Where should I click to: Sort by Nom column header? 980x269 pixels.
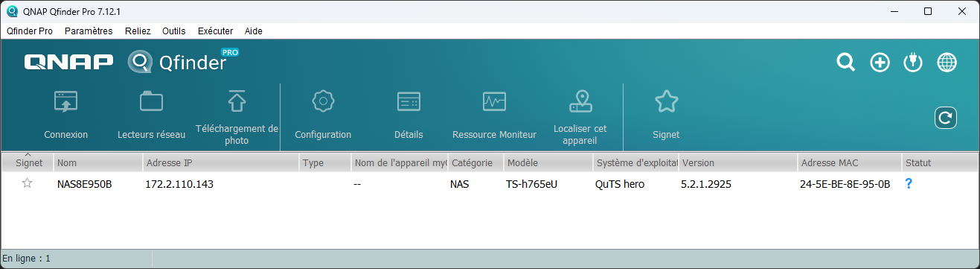98,162
